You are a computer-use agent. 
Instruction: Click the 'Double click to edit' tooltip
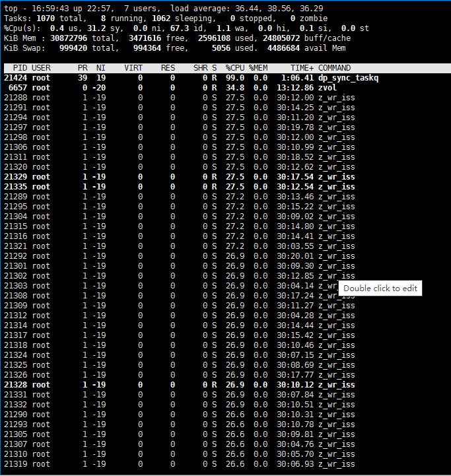coord(380,288)
